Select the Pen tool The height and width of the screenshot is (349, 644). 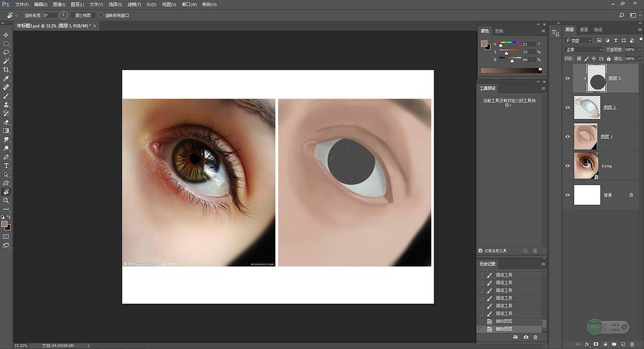pyautogui.click(x=7, y=157)
